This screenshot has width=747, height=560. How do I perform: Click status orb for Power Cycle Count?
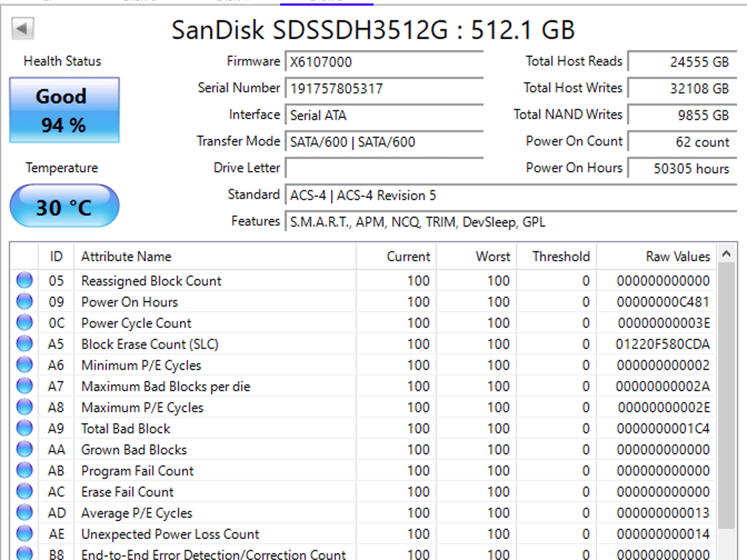(x=24, y=323)
